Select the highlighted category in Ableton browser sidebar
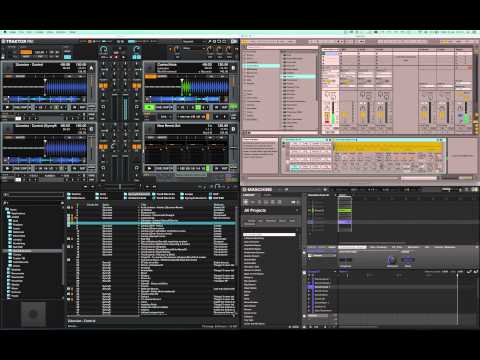 261,66
